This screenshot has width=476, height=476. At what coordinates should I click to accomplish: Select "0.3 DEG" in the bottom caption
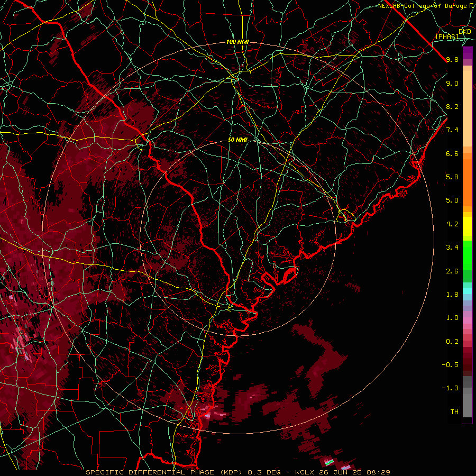pos(264,472)
